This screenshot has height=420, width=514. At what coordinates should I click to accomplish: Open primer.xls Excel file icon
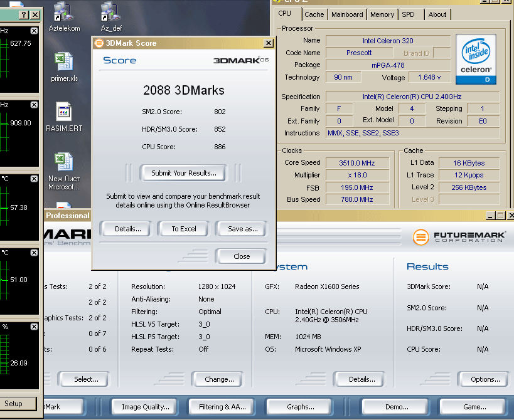(x=63, y=62)
